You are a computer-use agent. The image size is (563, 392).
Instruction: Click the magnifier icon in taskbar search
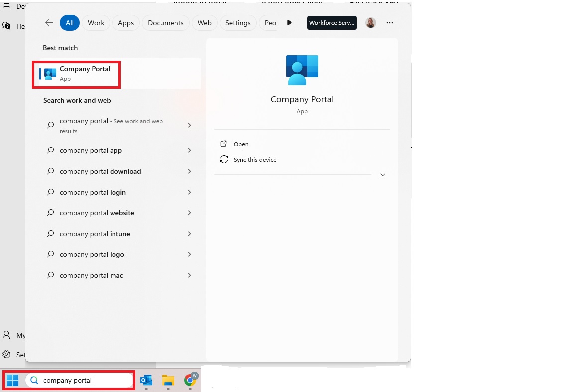pyautogui.click(x=34, y=380)
